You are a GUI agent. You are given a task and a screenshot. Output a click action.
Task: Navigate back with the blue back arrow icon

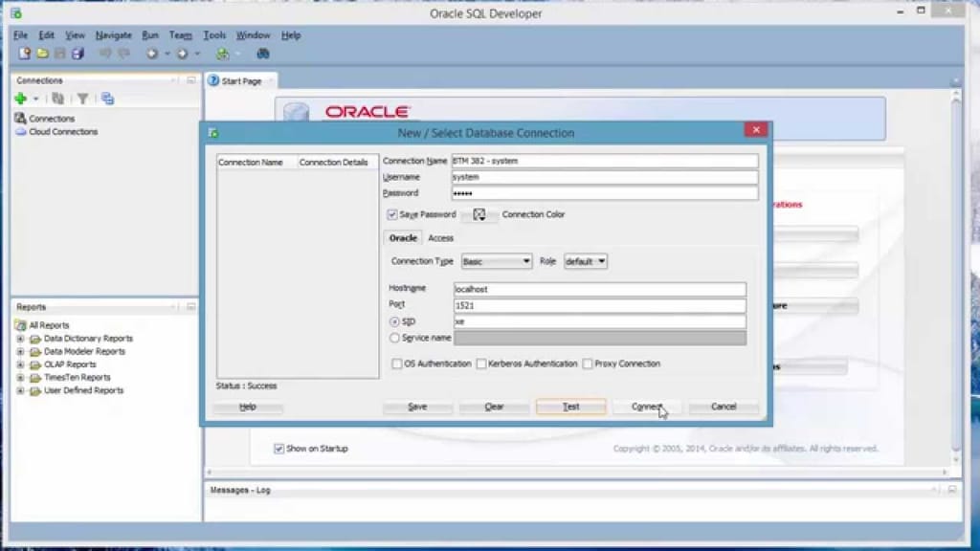pyautogui.click(x=152, y=54)
